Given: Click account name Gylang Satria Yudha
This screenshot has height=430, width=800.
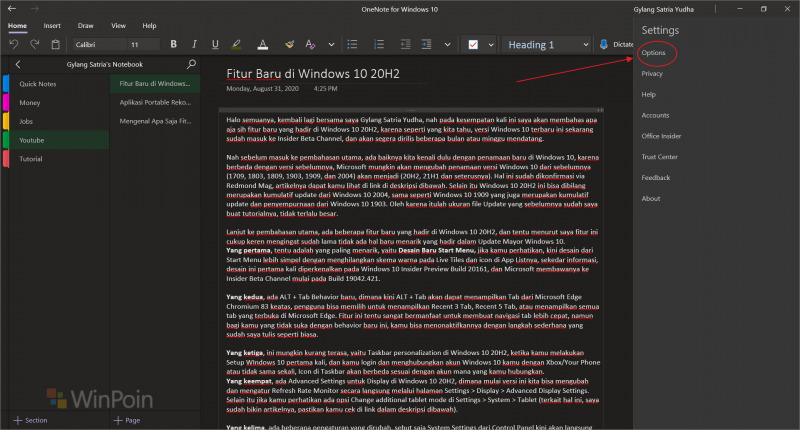Looking at the screenshot, I should [x=663, y=9].
